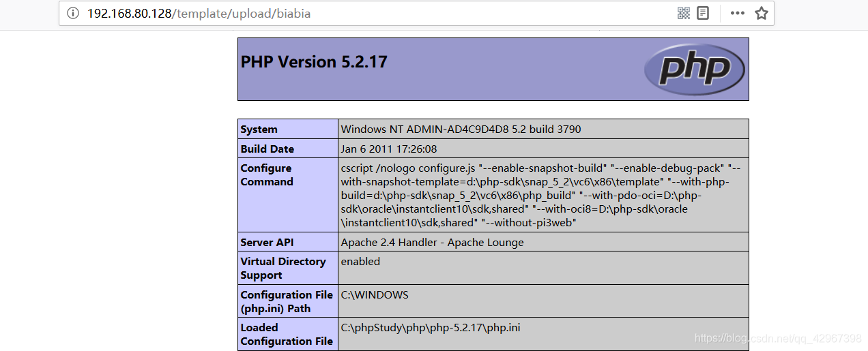Click the site information icon in address bar
Screen dimensions: 868x351
(x=73, y=14)
